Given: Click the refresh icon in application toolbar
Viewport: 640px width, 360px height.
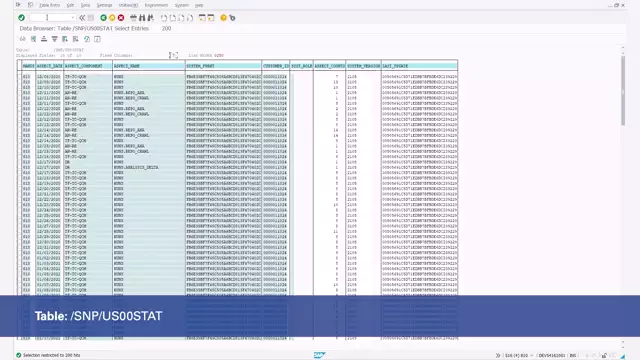Looking at the screenshot, I should tap(87, 39).
